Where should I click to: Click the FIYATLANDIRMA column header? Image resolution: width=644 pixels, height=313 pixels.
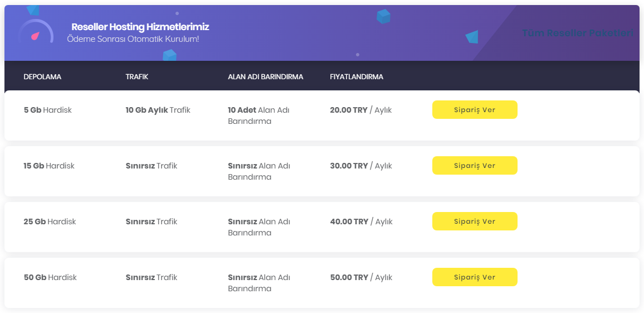point(357,77)
